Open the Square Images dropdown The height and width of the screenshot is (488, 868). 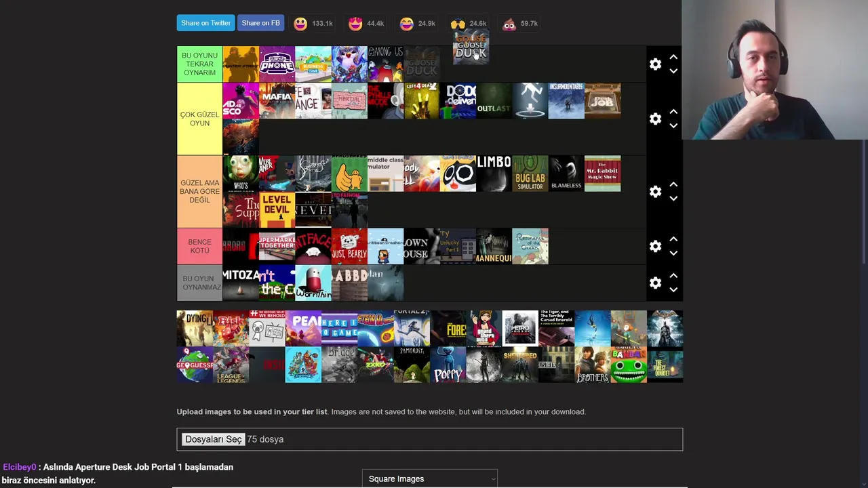[430, 479]
